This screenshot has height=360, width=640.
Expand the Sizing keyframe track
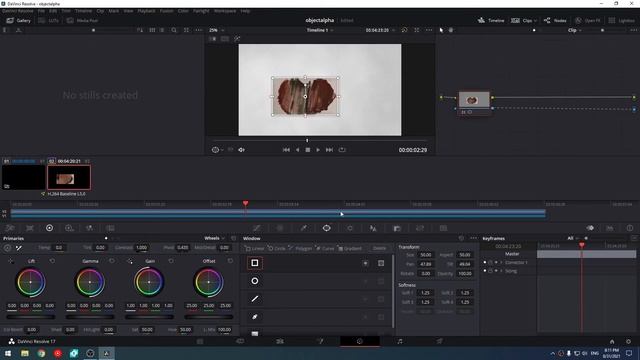[x=501, y=271]
